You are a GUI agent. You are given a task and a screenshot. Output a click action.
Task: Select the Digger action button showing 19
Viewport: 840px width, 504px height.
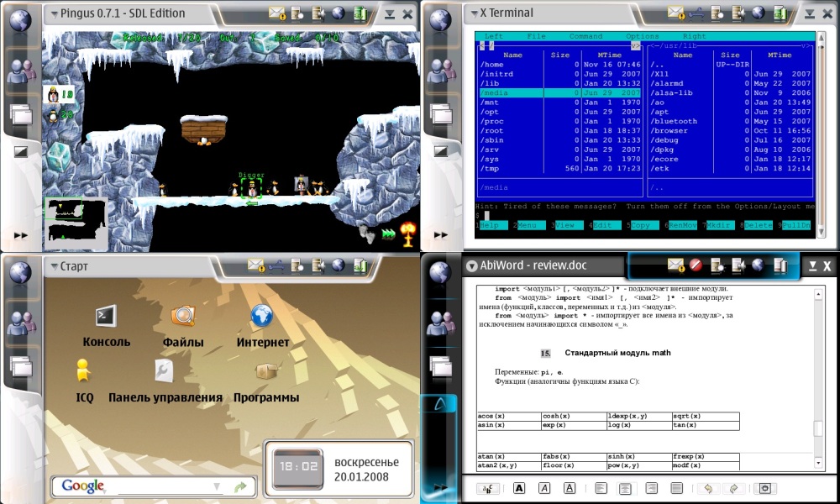60,94
